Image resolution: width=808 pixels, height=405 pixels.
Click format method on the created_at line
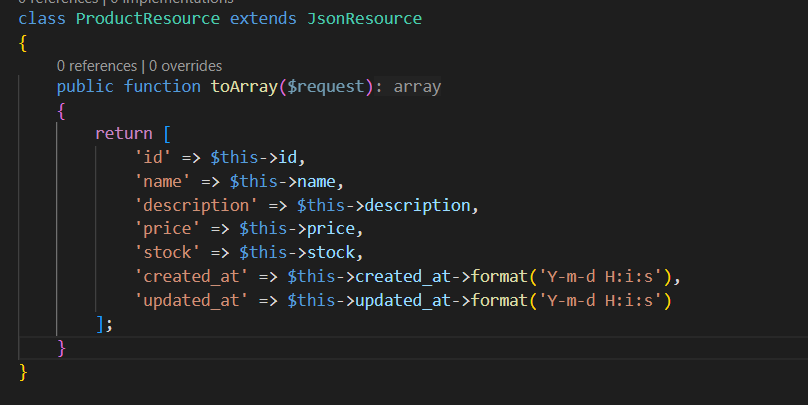tap(500, 276)
